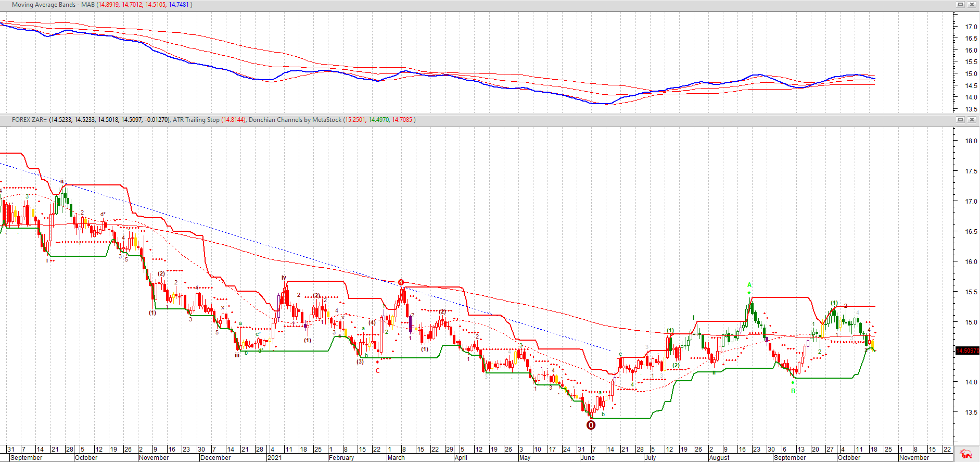
Task: Select the circled 0 wave marker at June low
Action: [591, 425]
